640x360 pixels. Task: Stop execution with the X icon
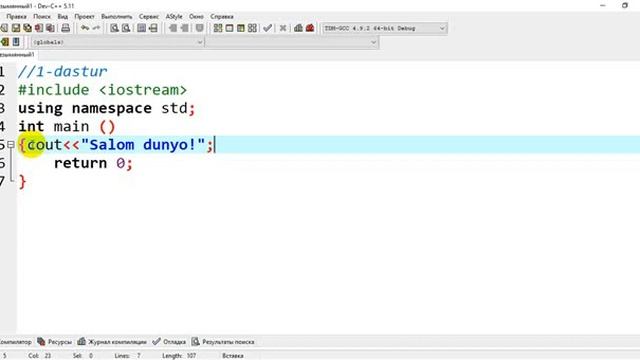click(282, 28)
